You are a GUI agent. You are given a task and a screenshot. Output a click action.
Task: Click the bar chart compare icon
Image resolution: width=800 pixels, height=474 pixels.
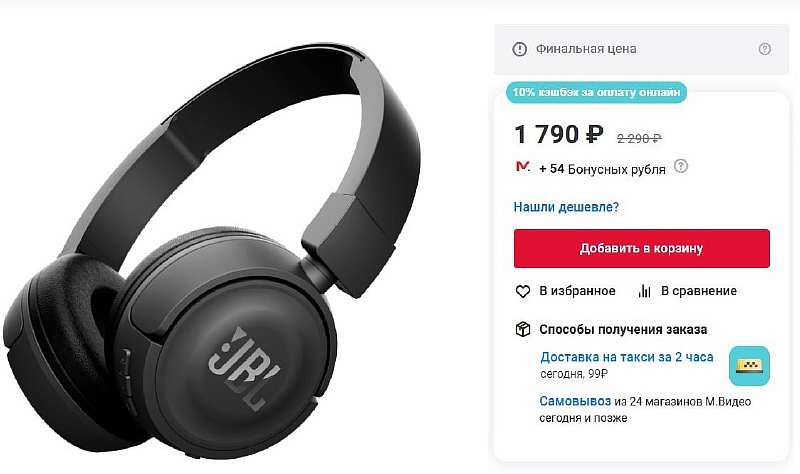click(x=644, y=291)
